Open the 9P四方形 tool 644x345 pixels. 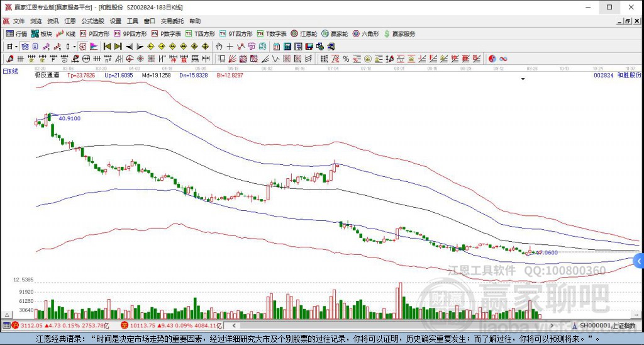130,34
